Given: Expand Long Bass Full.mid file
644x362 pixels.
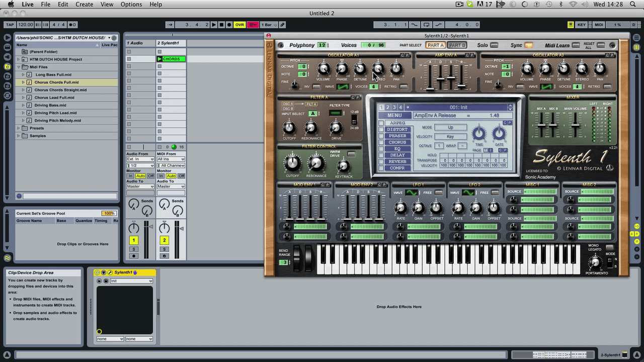Looking at the screenshot, I should tap(23, 74).
